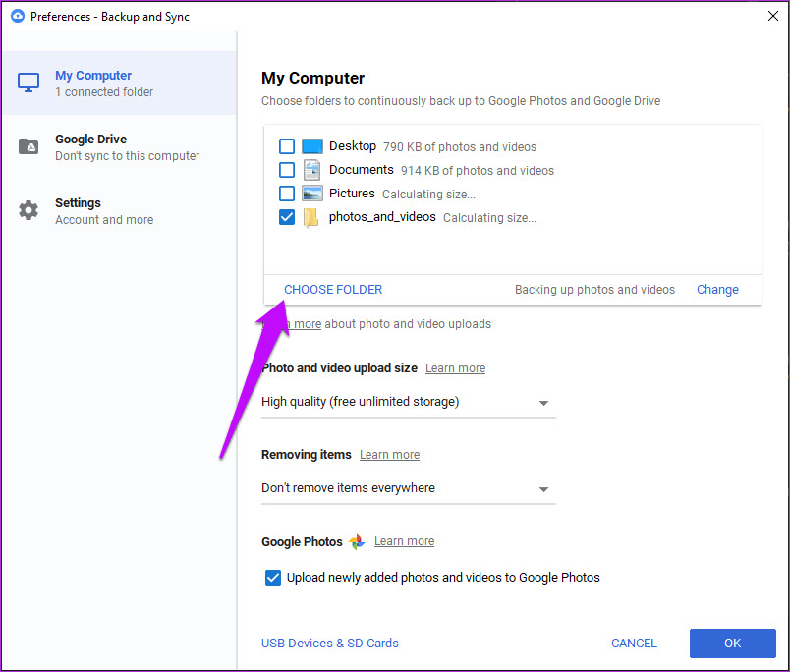Viewport: 790px width, 672px height.
Task: Open the Don't remove items everywhere dropdown
Action: pos(408,488)
